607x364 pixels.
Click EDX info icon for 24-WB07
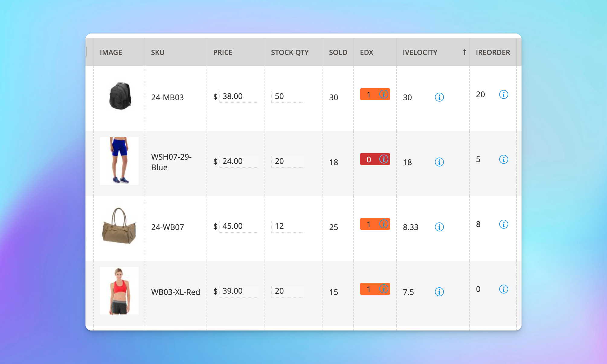(384, 224)
